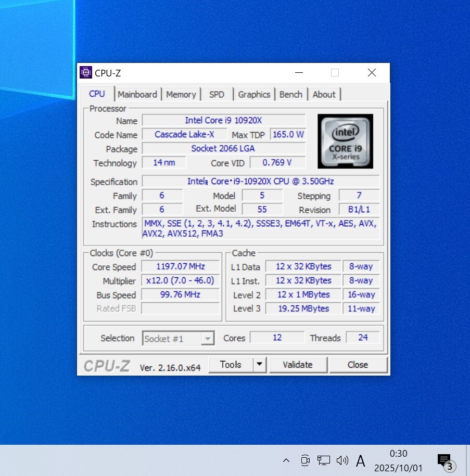470x476 pixels.
Task: Switch to the Mainboard tab
Action: (137, 94)
